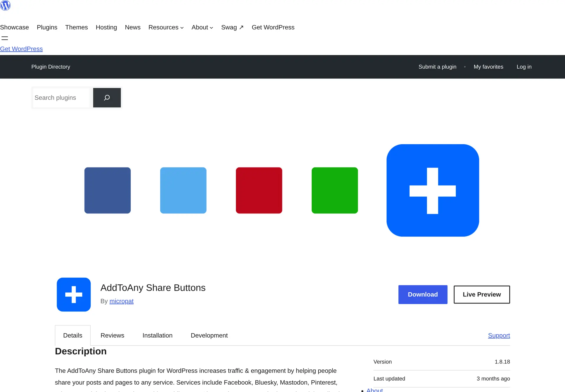This screenshot has height=392, width=565.
Task: Open micropat author link
Action: click(122, 301)
